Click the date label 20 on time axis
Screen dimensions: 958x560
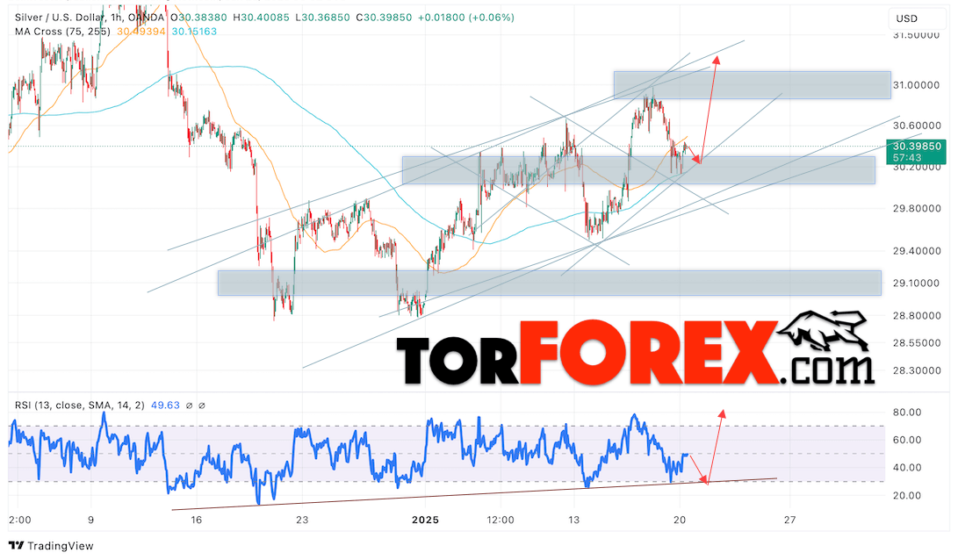680,520
